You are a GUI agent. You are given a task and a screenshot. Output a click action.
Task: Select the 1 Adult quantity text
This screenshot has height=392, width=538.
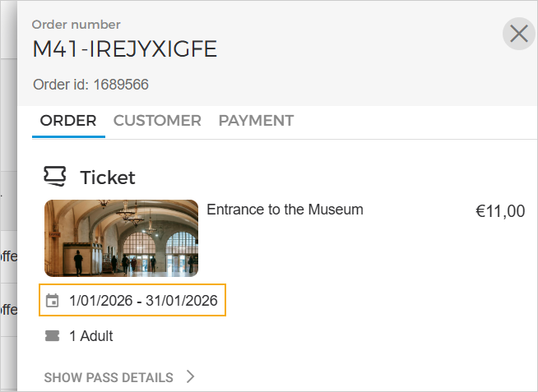pyautogui.click(x=91, y=335)
